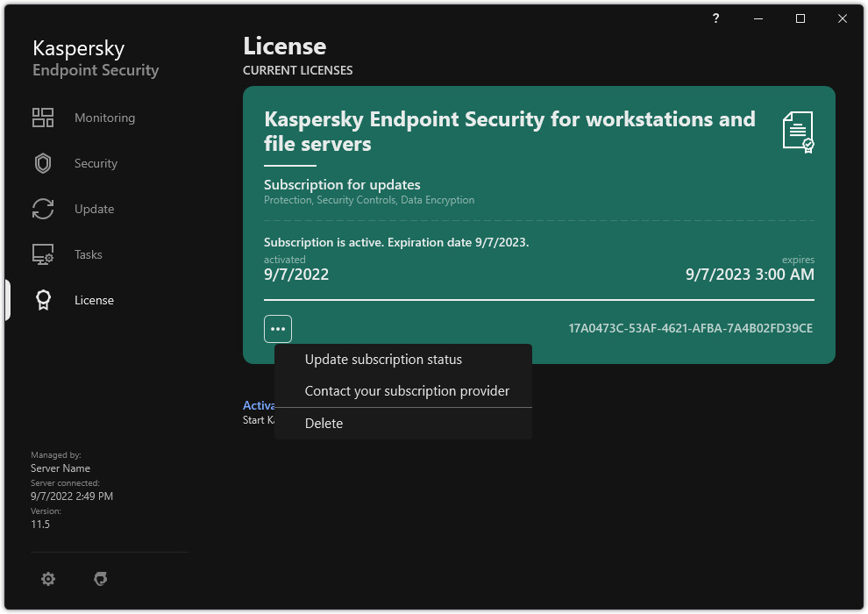Open application settings via gear icon

point(48,579)
